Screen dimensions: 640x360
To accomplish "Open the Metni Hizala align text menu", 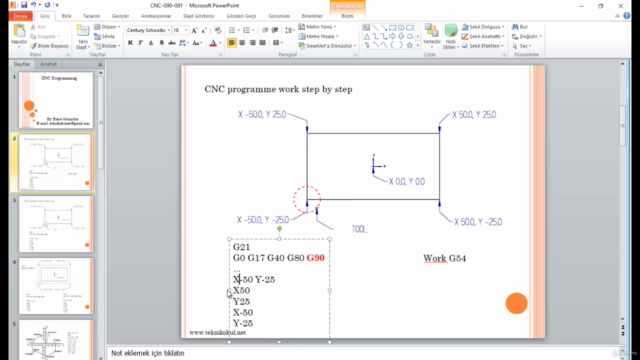I will coord(318,36).
